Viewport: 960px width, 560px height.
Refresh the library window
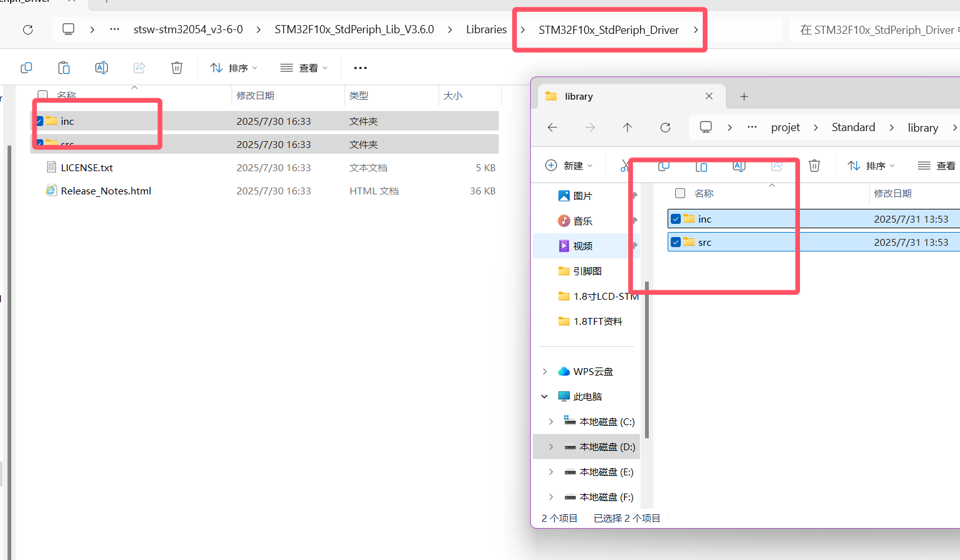pyautogui.click(x=665, y=127)
